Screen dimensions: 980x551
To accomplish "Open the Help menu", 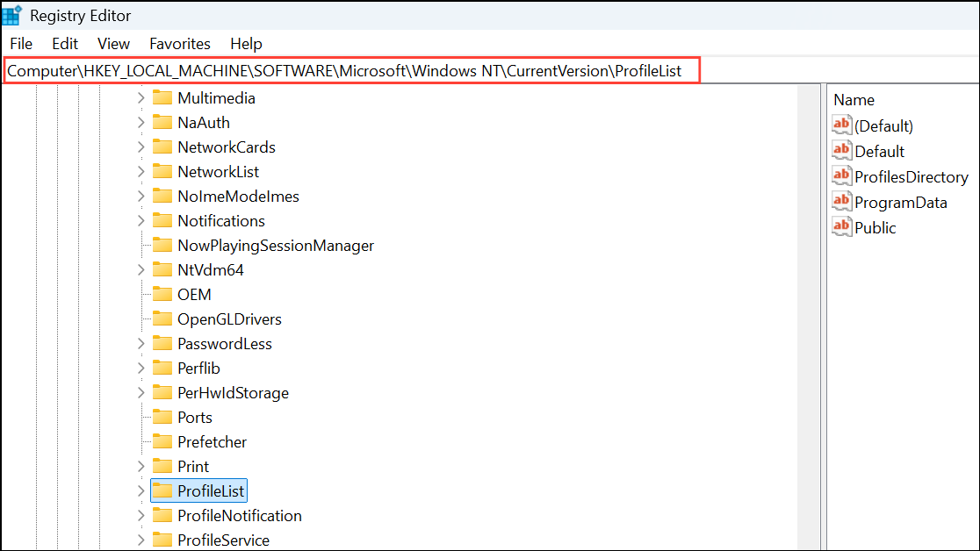I will pyautogui.click(x=246, y=44).
